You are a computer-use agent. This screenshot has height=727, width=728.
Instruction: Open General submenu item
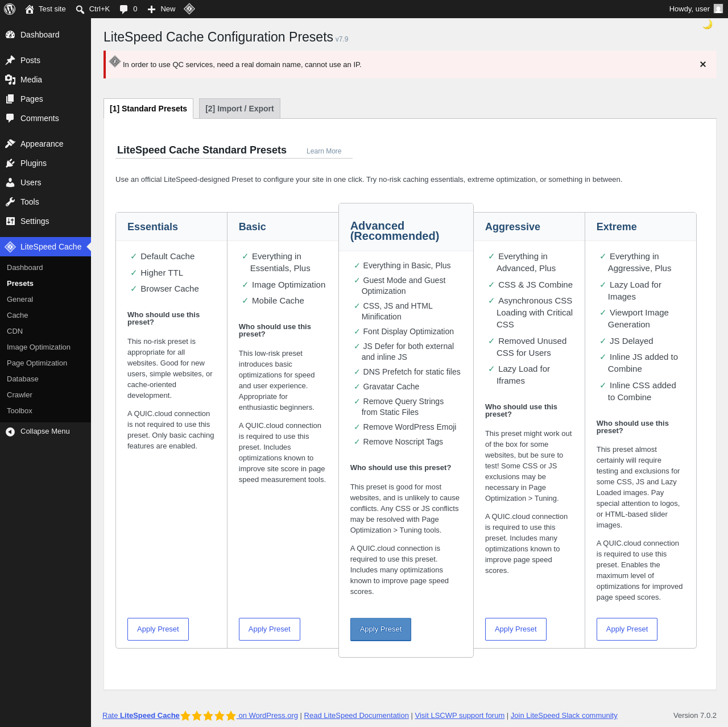coord(45,300)
